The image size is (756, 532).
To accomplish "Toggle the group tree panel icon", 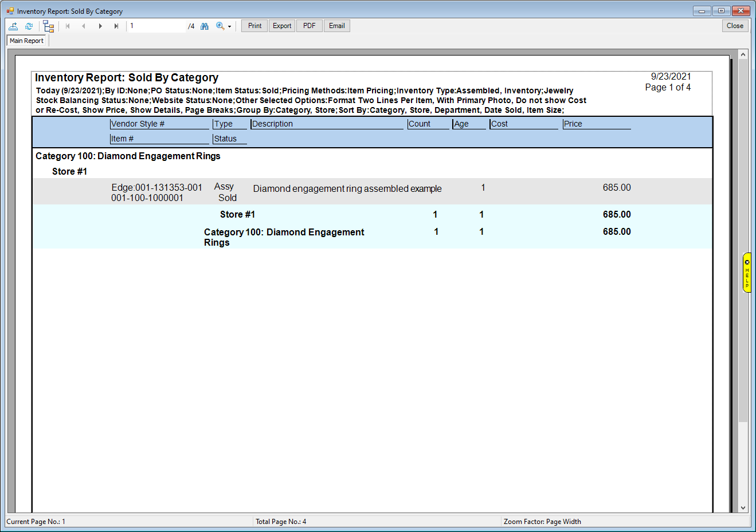I will point(49,26).
